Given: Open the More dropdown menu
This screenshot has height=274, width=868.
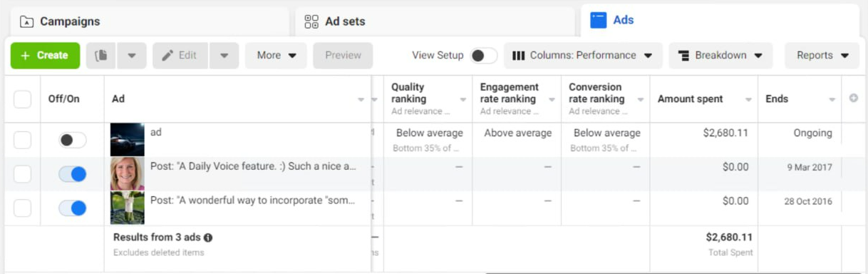Looking at the screenshot, I should pos(277,55).
